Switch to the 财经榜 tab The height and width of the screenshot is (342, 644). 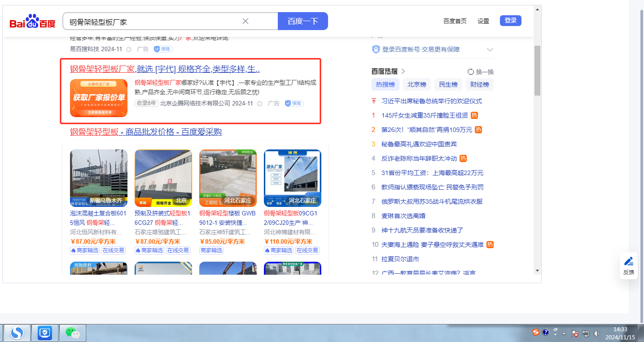coord(480,84)
